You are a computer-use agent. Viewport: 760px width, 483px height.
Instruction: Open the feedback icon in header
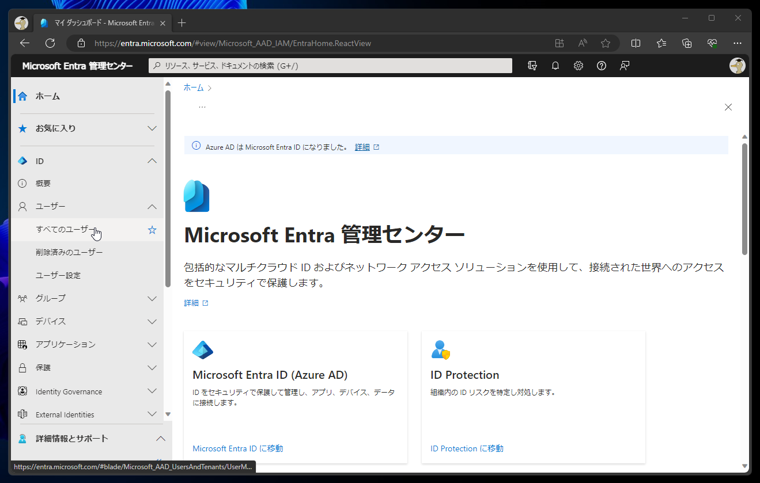624,65
